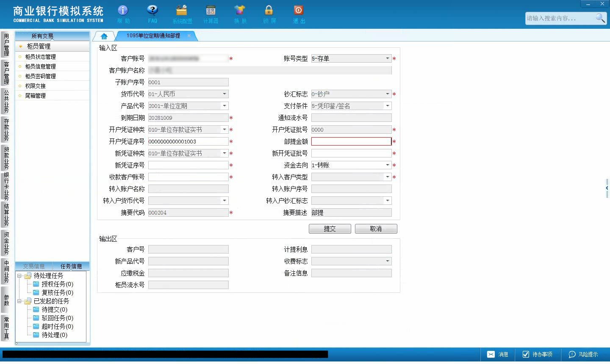Viewport: 610px width, 364px height.
Task: Select the 授权任务(0) folder item
Action: point(53,284)
